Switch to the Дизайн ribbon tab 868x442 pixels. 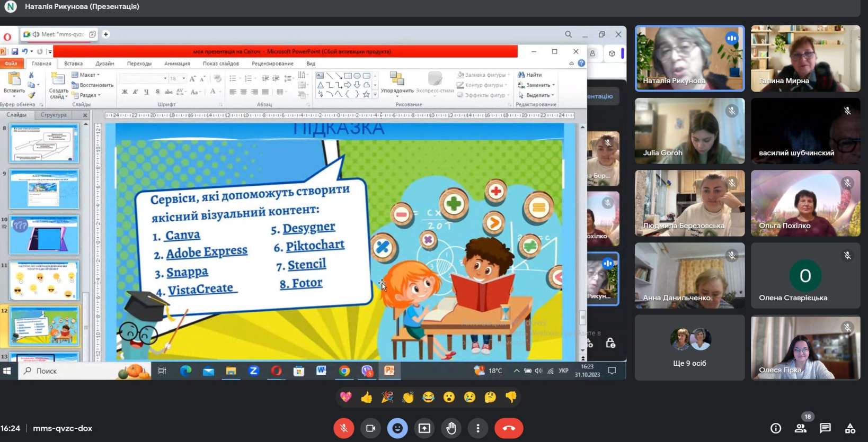coord(104,64)
